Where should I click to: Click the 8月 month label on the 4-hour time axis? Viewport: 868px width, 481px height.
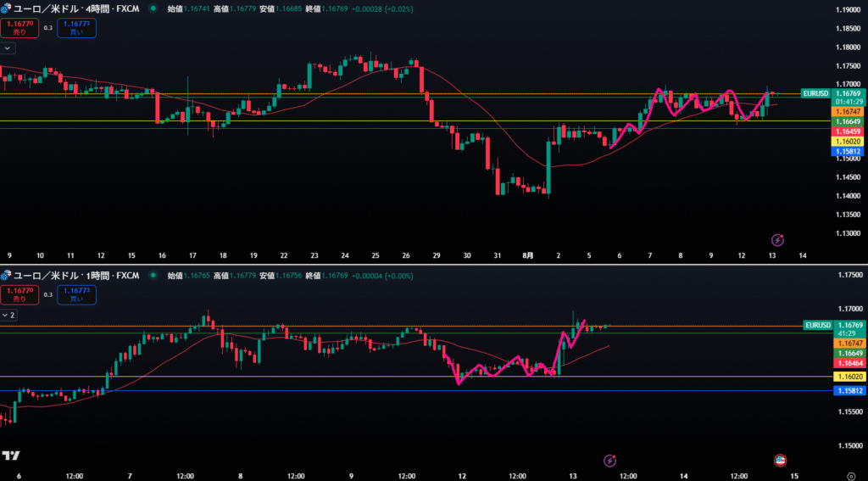click(527, 255)
